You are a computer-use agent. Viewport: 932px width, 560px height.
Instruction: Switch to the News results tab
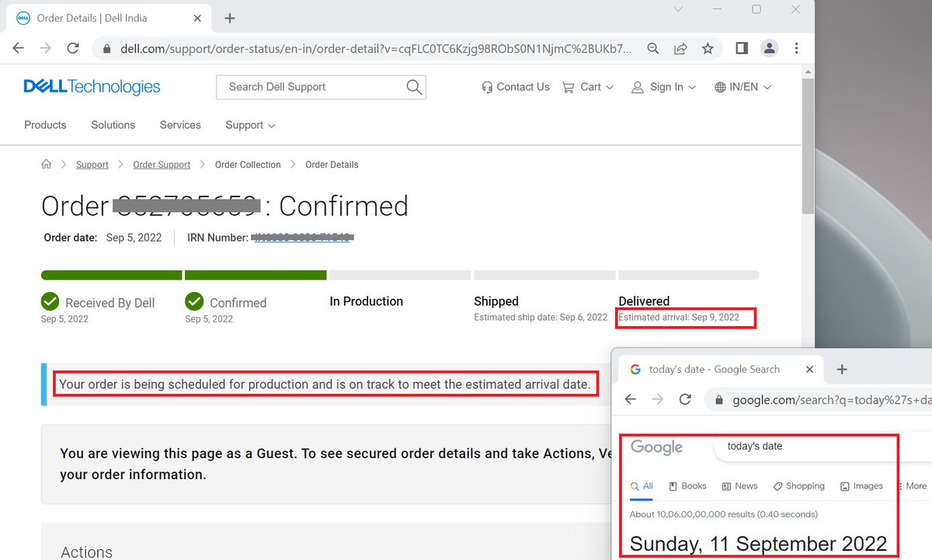click(x=739, y=486)
